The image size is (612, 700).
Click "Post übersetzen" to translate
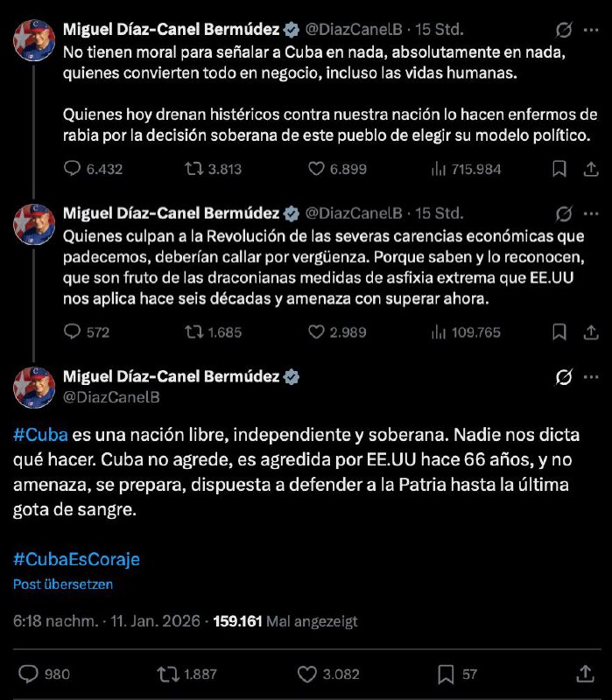(x=62, y=584)
